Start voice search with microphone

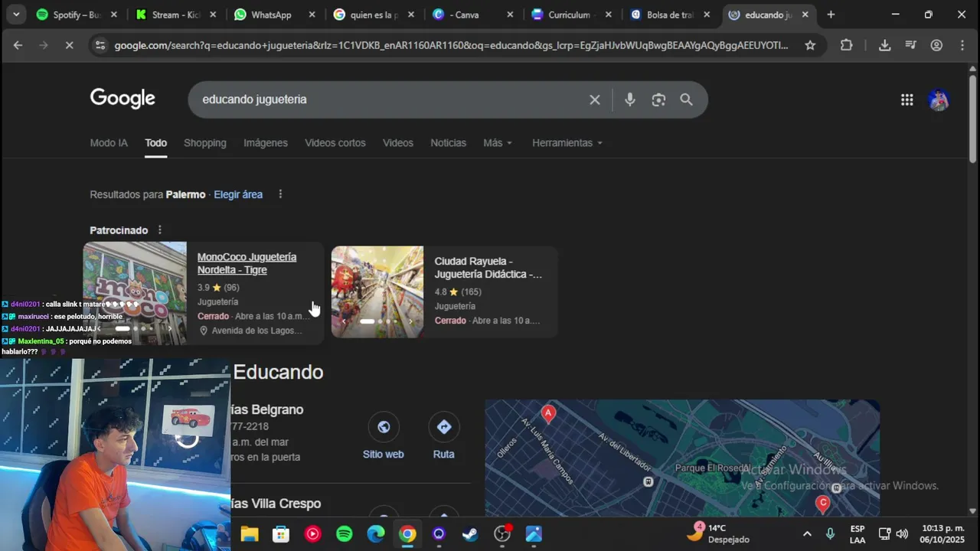(x=629, y=99)
